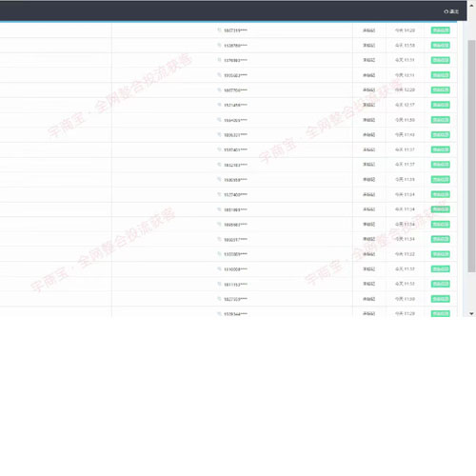Click the scrollbar up arrow

pyautogui.click(x=471, y=6)
